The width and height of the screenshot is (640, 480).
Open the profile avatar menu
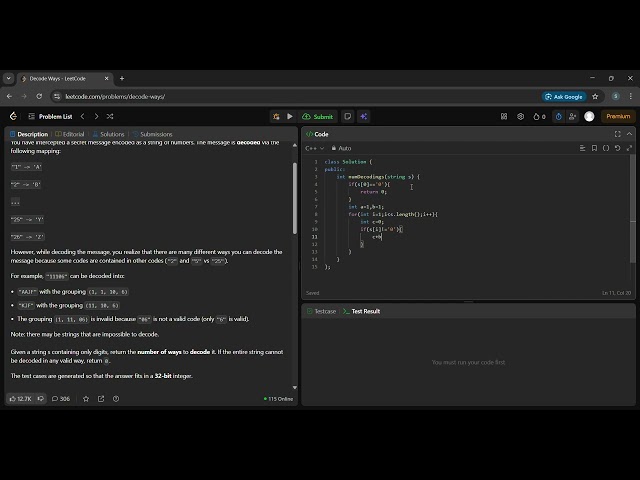coord(589,116)
